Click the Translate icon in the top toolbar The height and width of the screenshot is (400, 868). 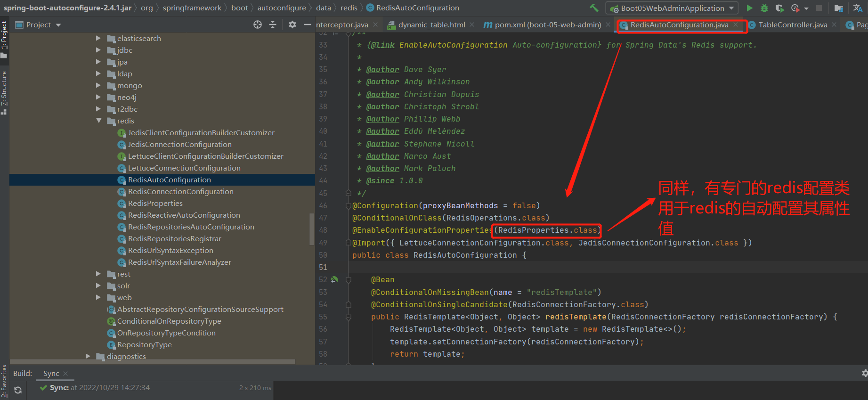pyautogui.click(x=858, y=8)
